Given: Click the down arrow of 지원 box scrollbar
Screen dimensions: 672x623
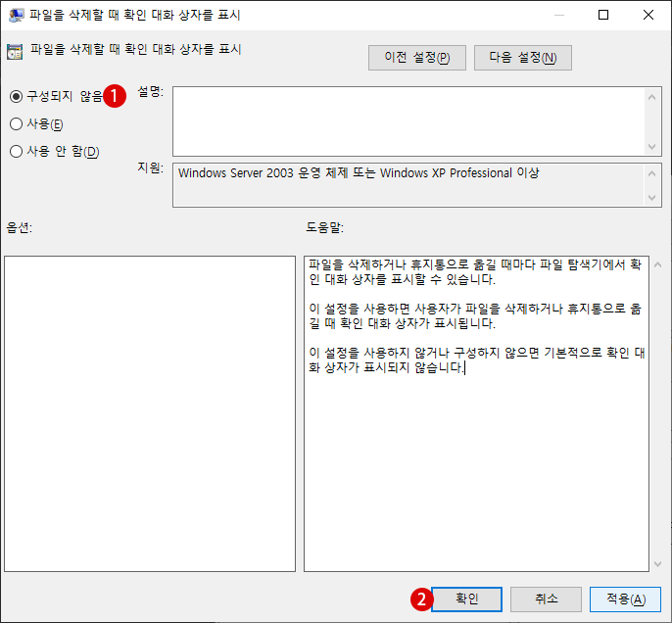Looking at the screenshot, I should coord(651,198).
